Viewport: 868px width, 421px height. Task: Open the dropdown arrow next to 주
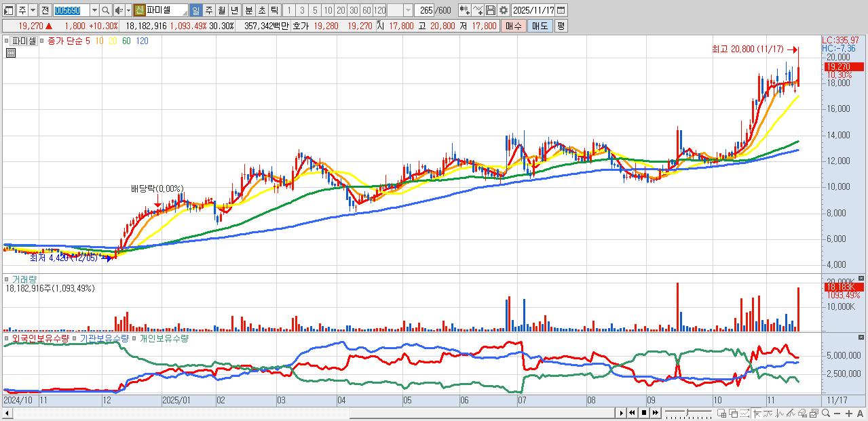[x=33, y=10]
